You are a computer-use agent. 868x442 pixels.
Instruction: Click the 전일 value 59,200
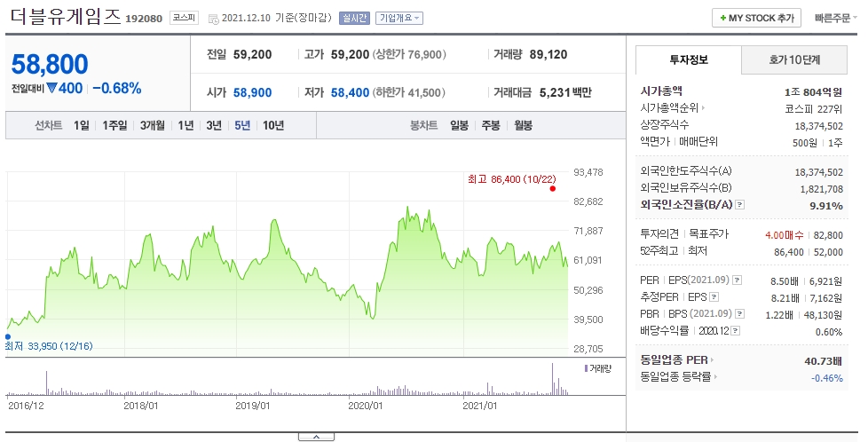(x=252, y=55)
